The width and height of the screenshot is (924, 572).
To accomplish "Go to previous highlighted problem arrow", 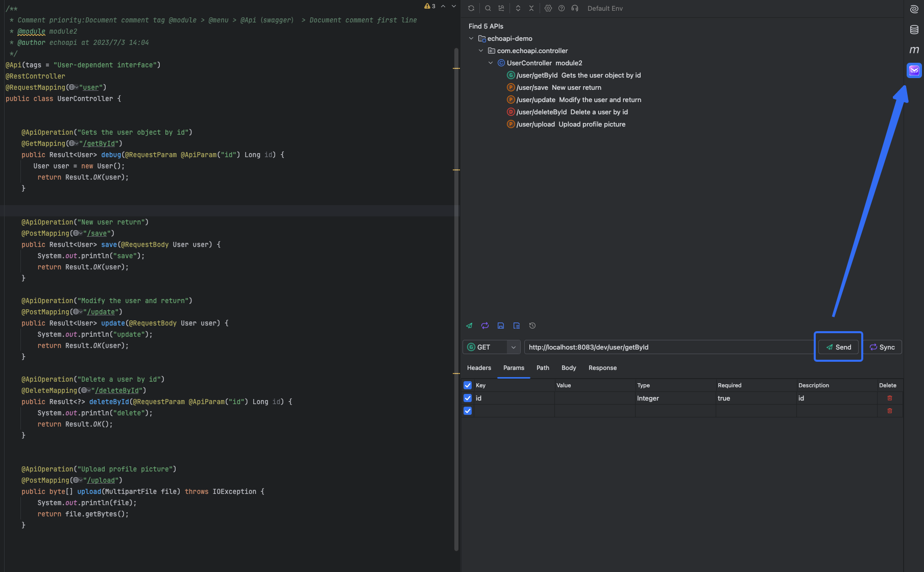I will (x=443, y=6).
